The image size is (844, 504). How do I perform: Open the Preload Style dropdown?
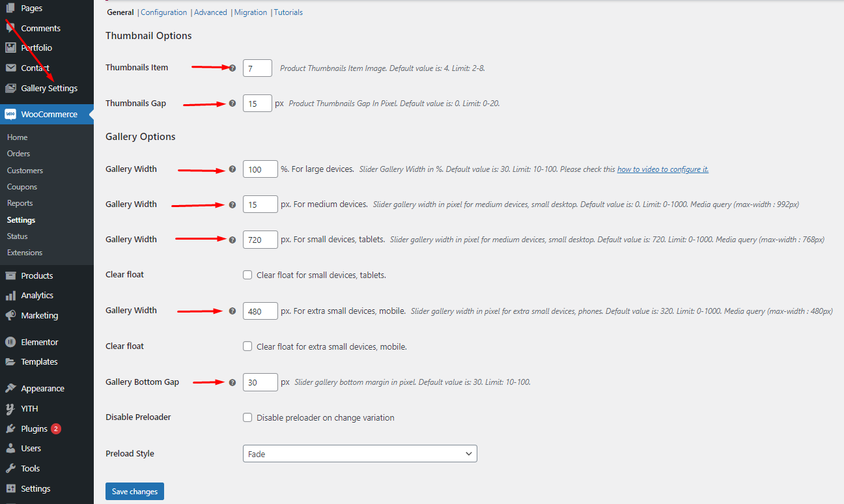point(359,454)
